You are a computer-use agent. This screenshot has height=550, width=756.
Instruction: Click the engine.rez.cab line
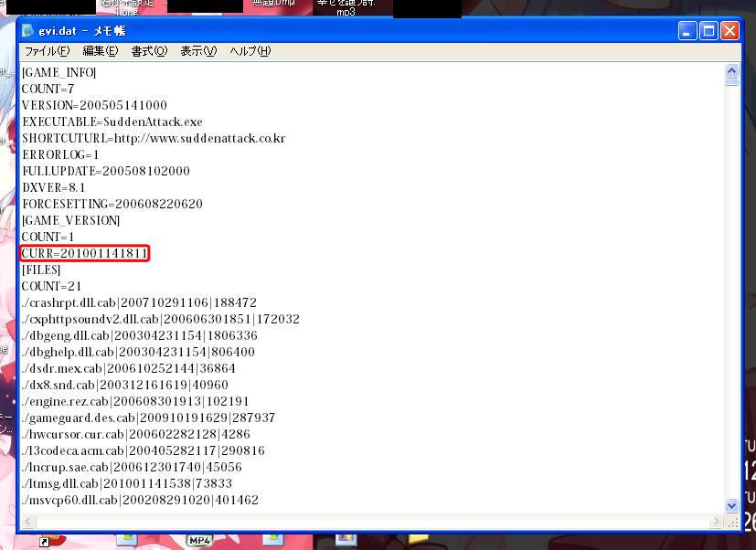pos(135,401)
